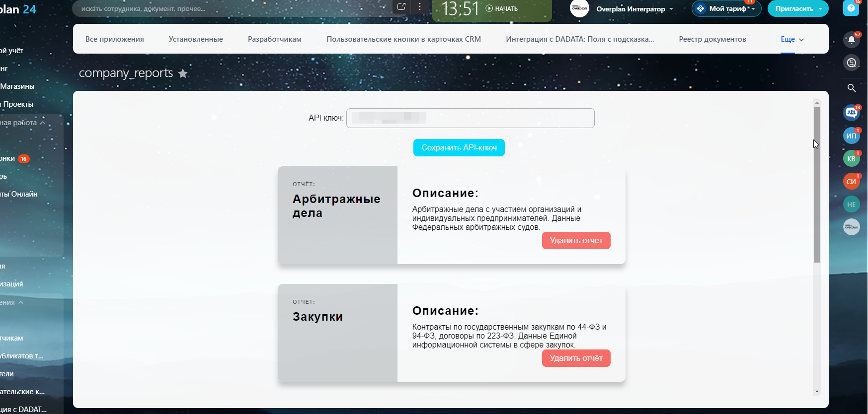868x414 pixels.
Task: Open the search magnifier in right sidebar
Action: tap(851, 88)
